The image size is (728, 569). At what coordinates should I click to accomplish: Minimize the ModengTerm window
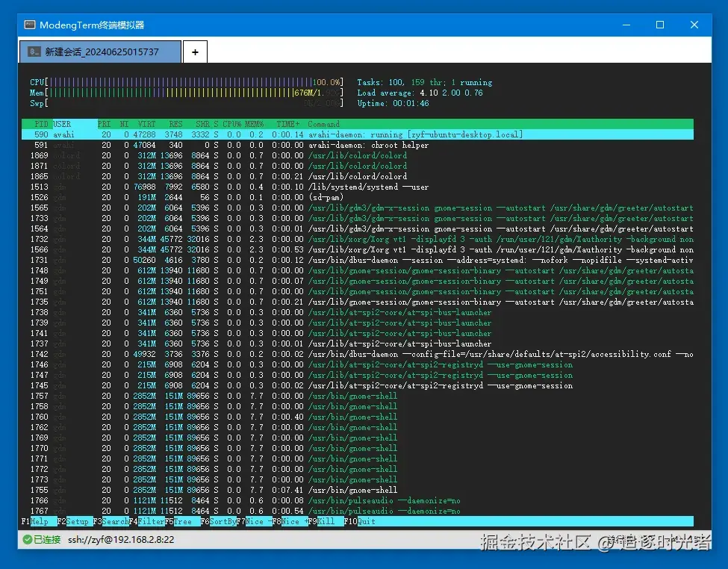coord(626,25)
